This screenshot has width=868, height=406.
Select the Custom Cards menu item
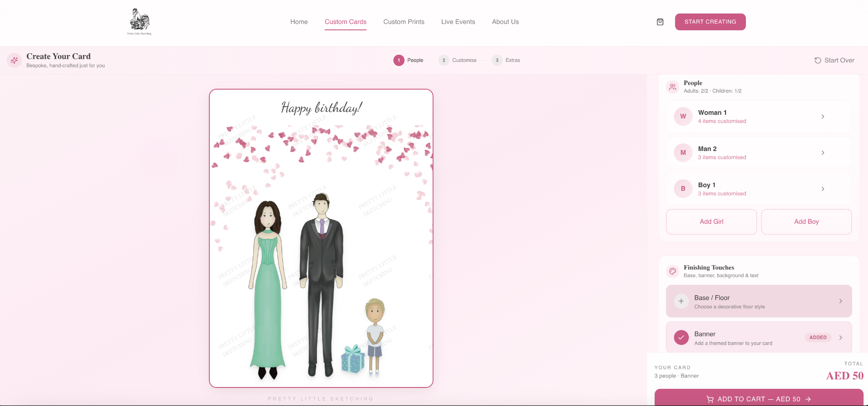[345, 22]
